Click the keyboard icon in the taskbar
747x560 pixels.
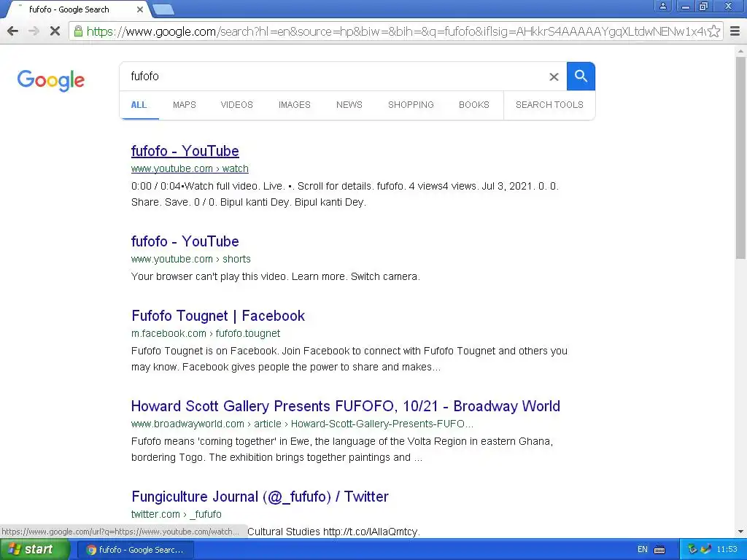[x=659, y=550]
